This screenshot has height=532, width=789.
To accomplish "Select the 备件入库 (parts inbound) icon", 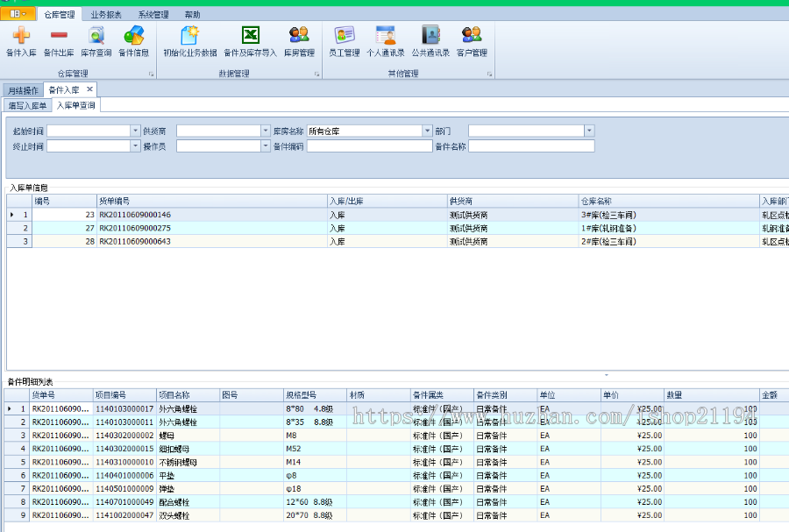I will tap(22, 42).
